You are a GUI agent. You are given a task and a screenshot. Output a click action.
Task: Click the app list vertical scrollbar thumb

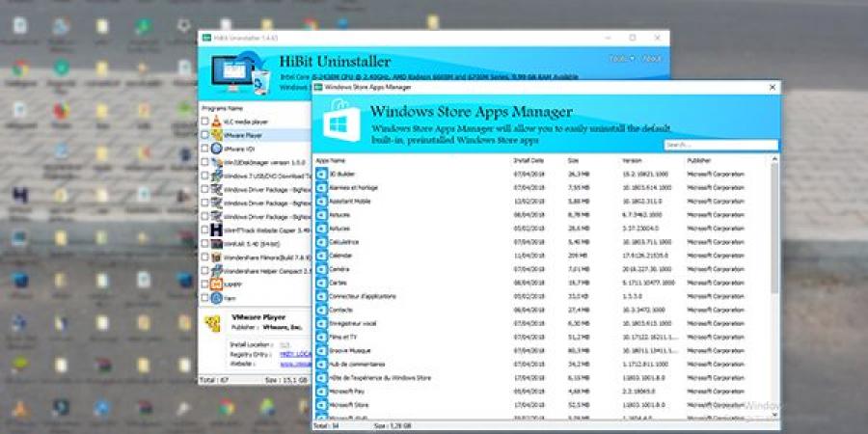coord(774,227)
